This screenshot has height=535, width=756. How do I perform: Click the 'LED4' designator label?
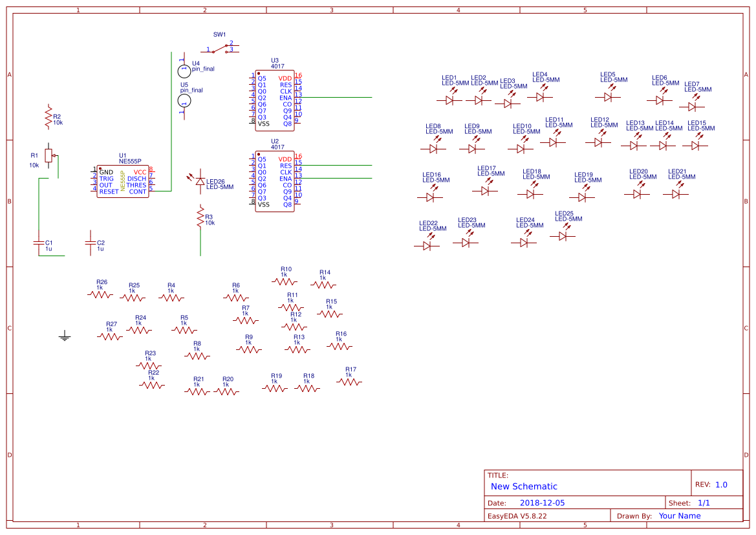coord(539,74)
